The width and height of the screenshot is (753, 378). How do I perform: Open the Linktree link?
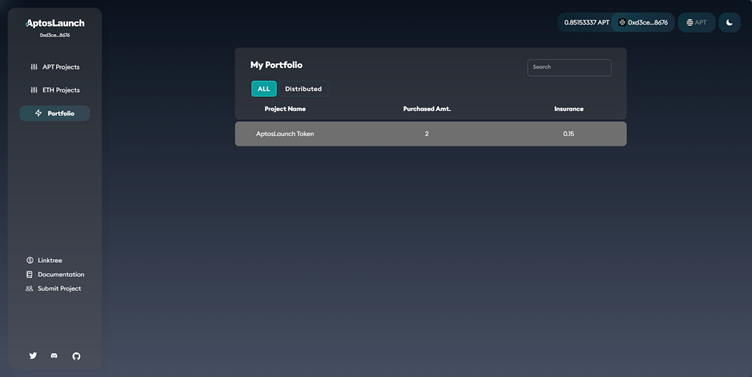click(44, 260)
